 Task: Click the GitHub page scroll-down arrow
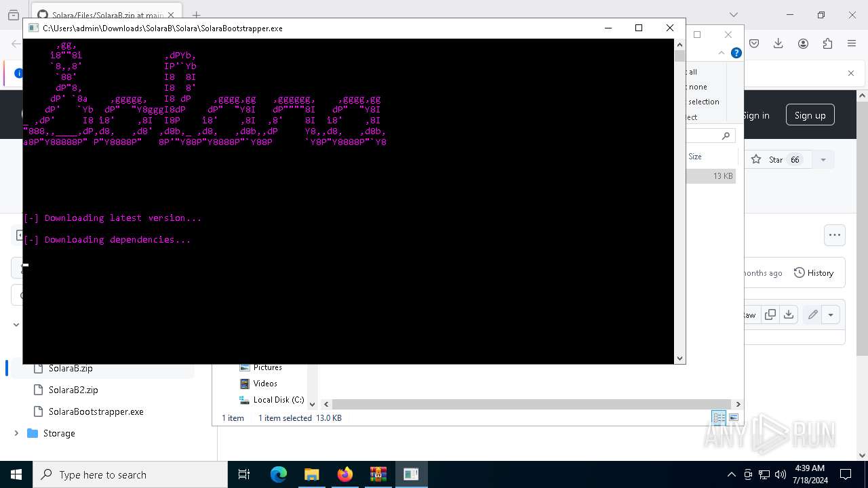[863, 455]
